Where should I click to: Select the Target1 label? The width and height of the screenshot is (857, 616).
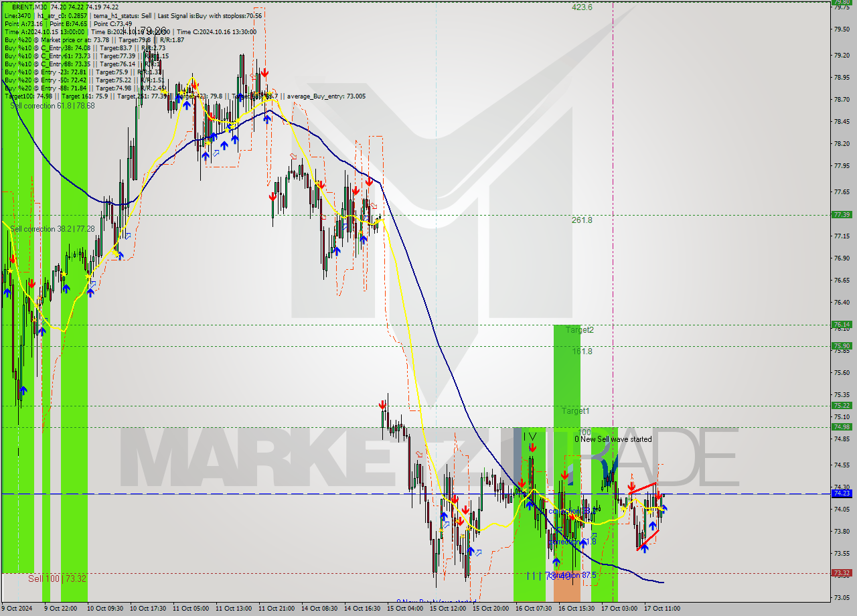(576, 410)
